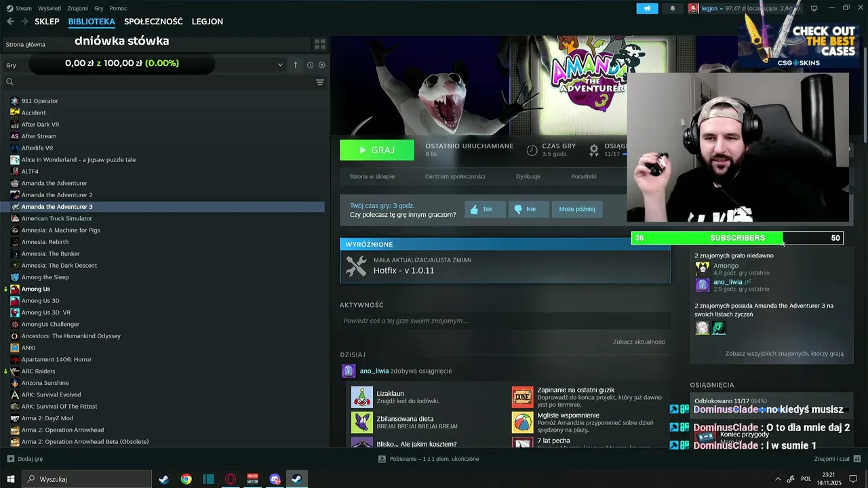Screen dimensions: 868x488
Task: Open Dyskusje tab
Action: [x=528, y=176]
